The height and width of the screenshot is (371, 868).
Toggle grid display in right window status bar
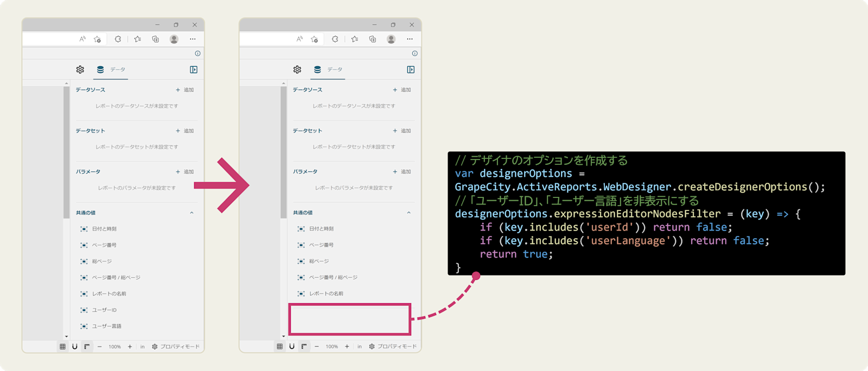coord(279,347)
